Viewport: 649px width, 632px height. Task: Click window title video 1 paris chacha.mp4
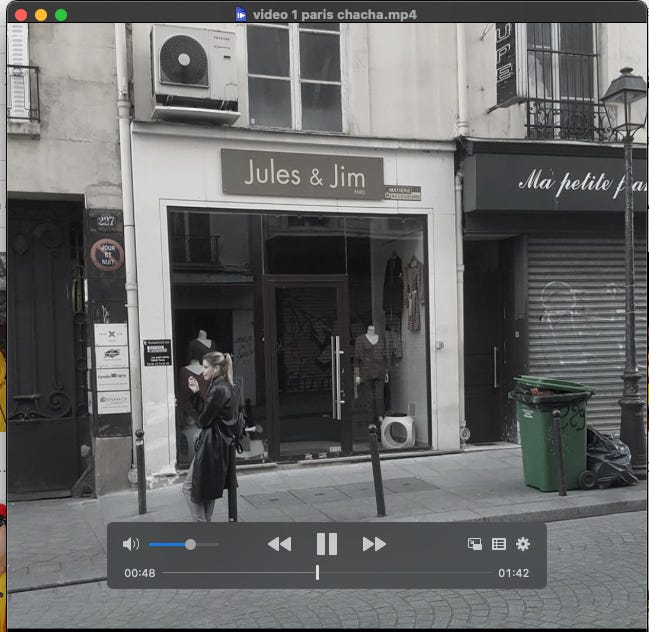pos(334,15)
